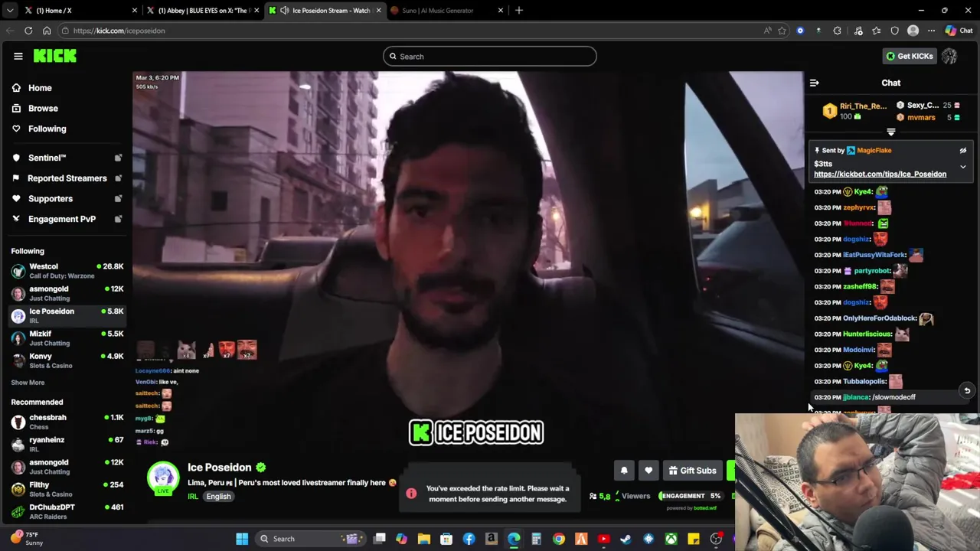
Task: Click external-link icon next to Supporters
Action: click(x=118, y=199)
